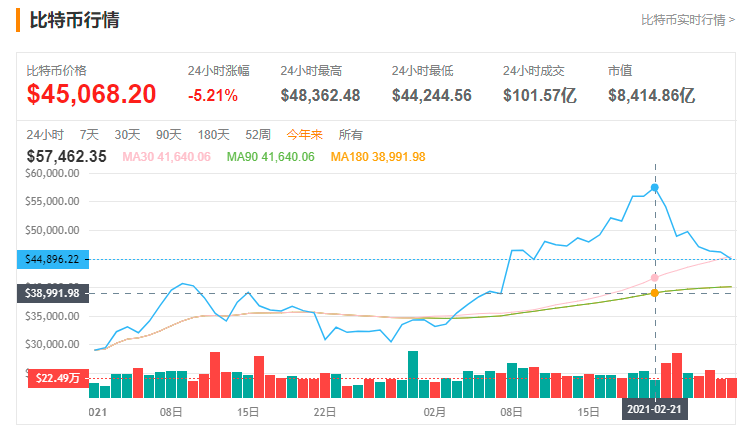This screenshot has height=431, width=749.
Task: Click the 今年来 range tab
Action: (305, 135)
